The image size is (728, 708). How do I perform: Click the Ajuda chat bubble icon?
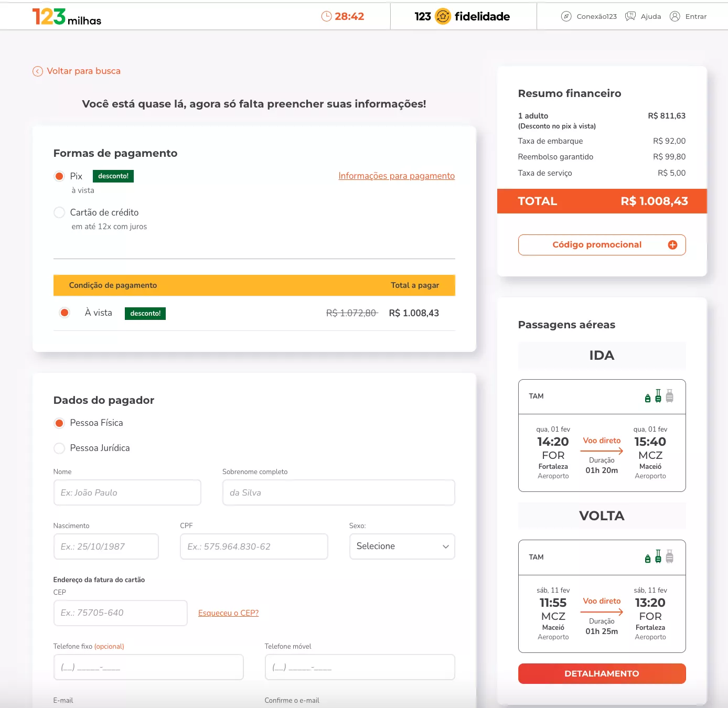630,16
